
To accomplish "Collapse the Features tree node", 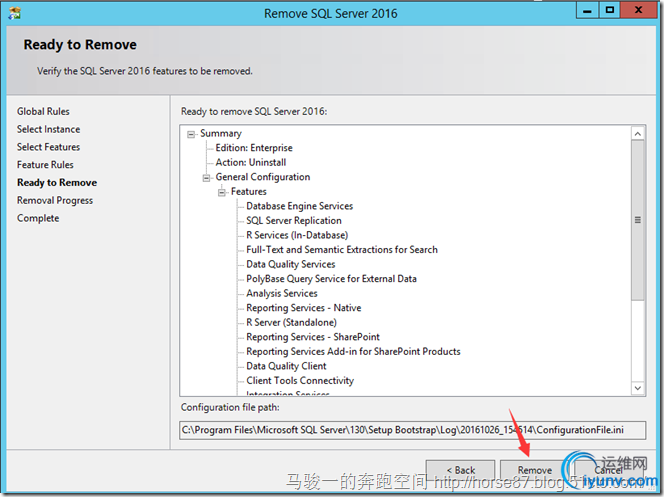I will 221,193.
